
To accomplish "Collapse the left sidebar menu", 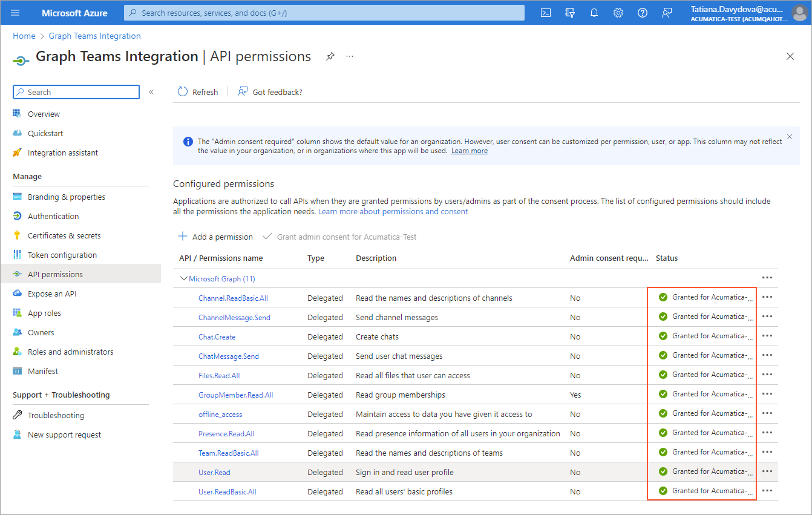I will pyautogui.click(x=151, y=92).
